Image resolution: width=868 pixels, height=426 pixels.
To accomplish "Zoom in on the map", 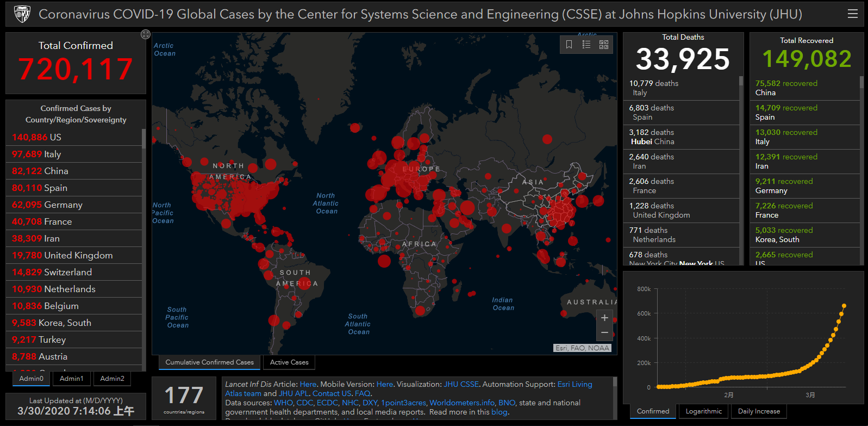I will point(604,318).
